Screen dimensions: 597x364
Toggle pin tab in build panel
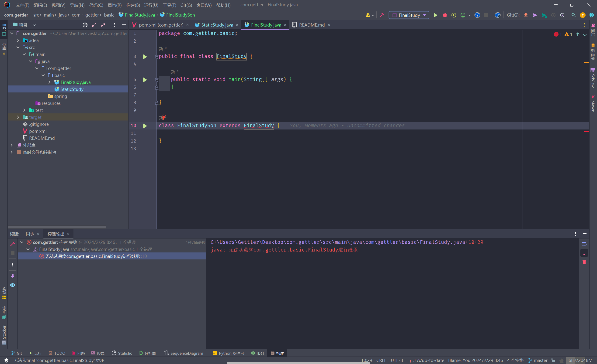point(13,276)
